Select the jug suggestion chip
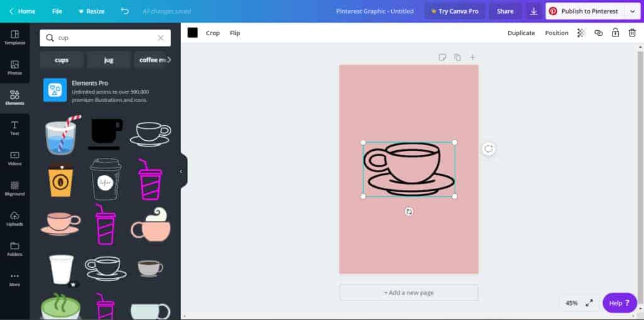This screenshot has height=320, width=644. [109, 60]
